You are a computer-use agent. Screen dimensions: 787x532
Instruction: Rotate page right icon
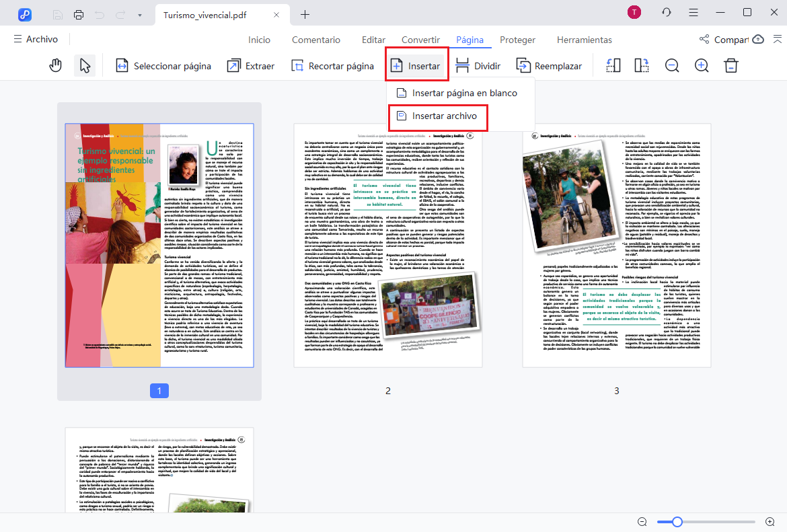642,66
